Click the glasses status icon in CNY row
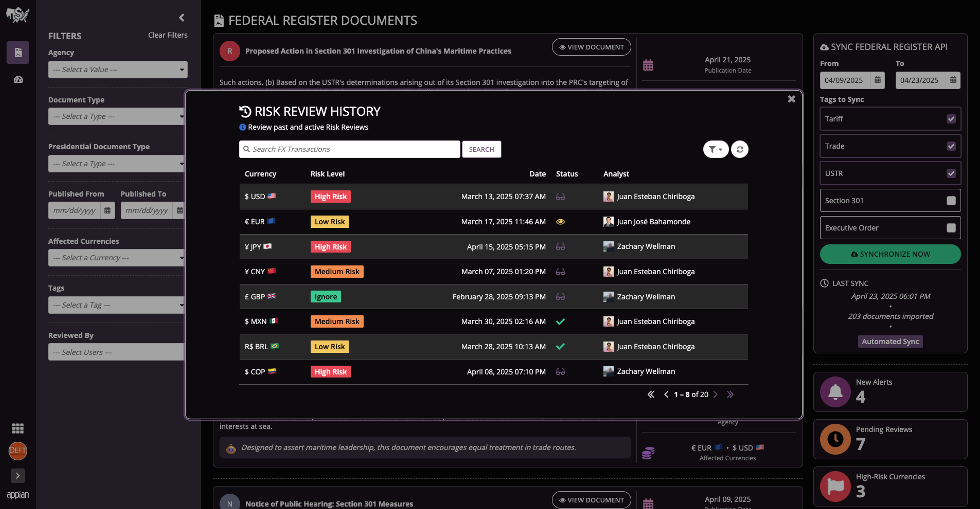 pyautogui.click(x=560, y=271)
